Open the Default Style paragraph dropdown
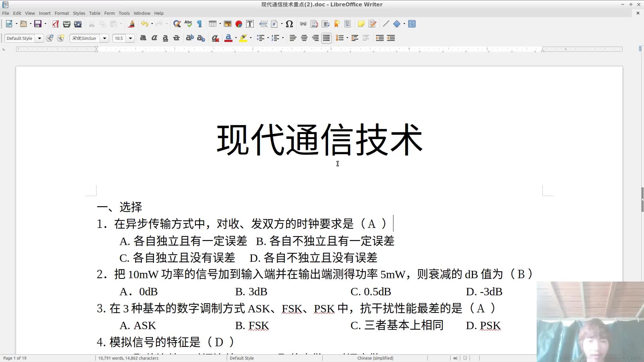 (x=39, y=38)
